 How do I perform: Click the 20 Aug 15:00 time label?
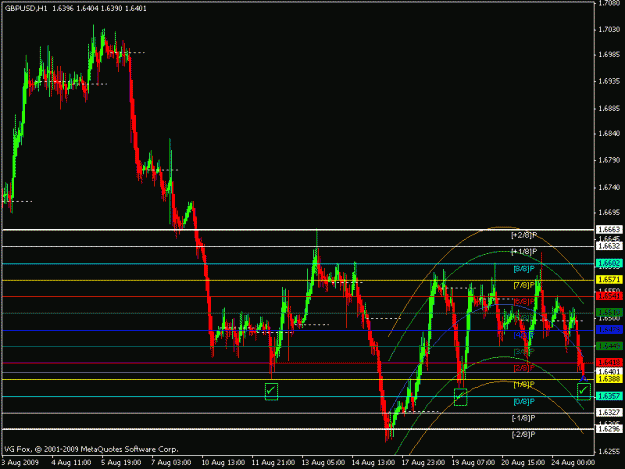[523, 463]
